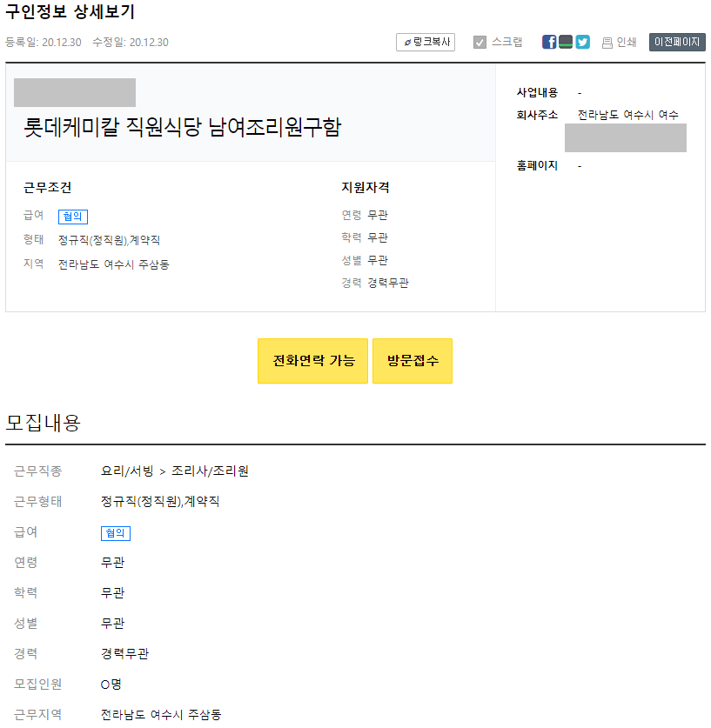
Task: Click the 근무지역 address 전라남도 여수시 주삼동
Action: point(161,718)
